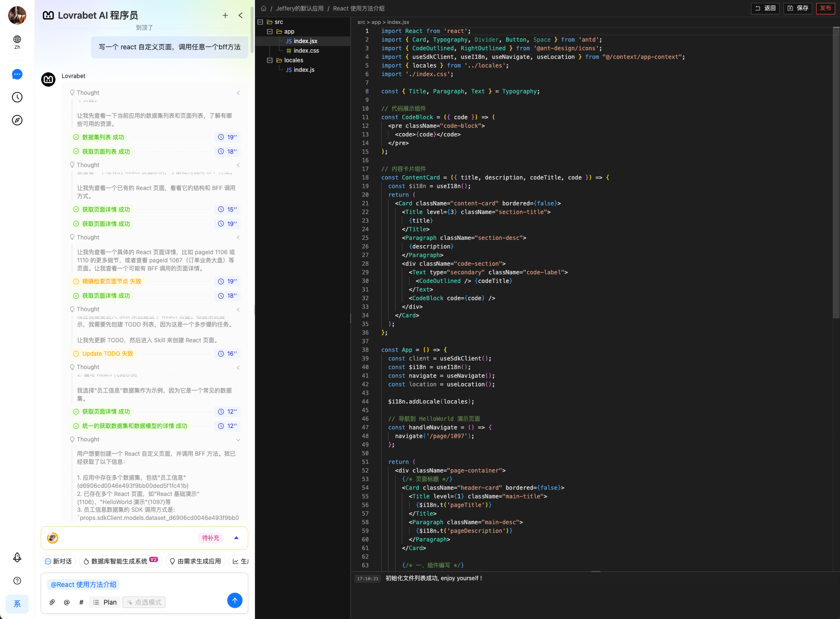
Task: Click line number 38 in the code gutter
Action: [365, 350]
